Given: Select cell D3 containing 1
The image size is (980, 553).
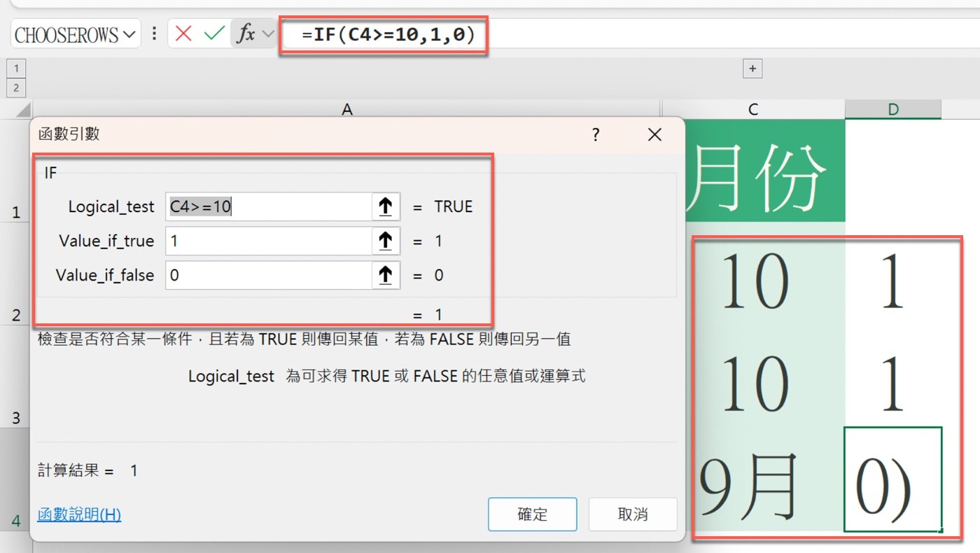Looking at the screenshot, I should 893,376.
